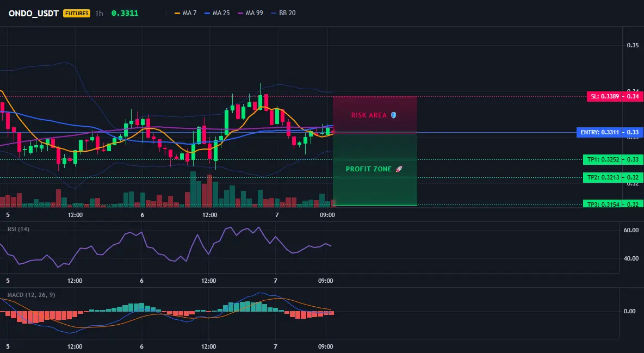Toggle the MA 25 legend entry
Viewport: 644px width, 353px height.
coord(217,13)
